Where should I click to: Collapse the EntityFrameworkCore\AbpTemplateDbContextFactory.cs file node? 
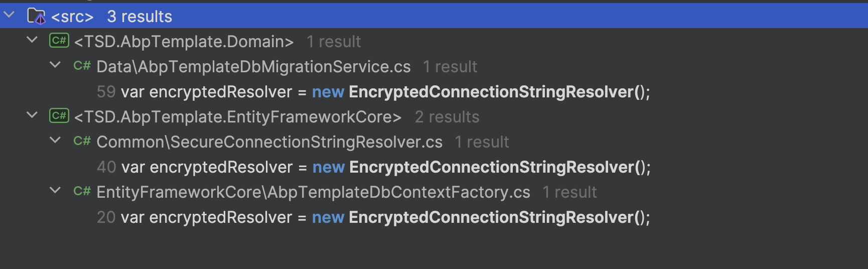click(x=55, y=190)
